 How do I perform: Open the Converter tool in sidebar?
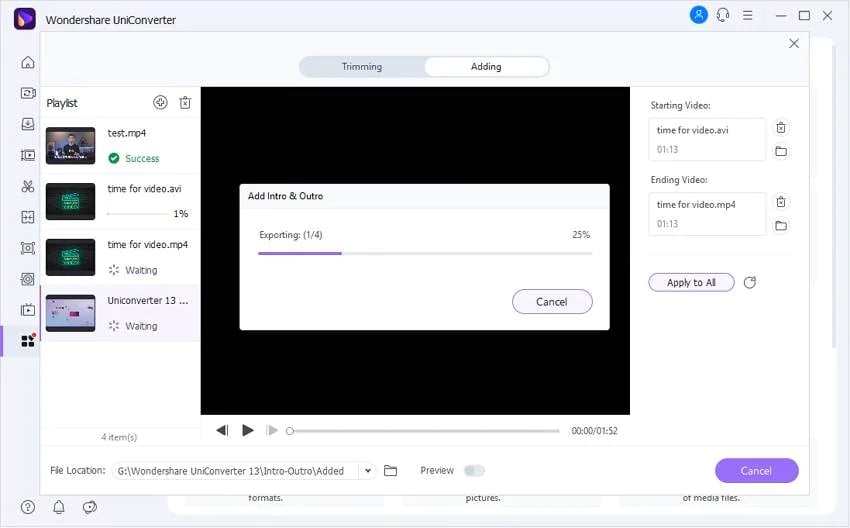tap(28, 93)
